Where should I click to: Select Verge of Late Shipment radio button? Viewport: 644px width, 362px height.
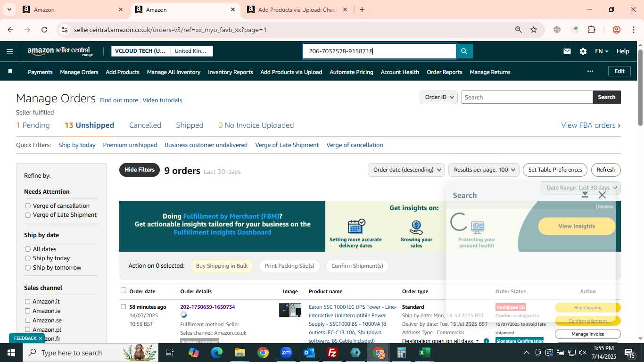pos(28,215)
